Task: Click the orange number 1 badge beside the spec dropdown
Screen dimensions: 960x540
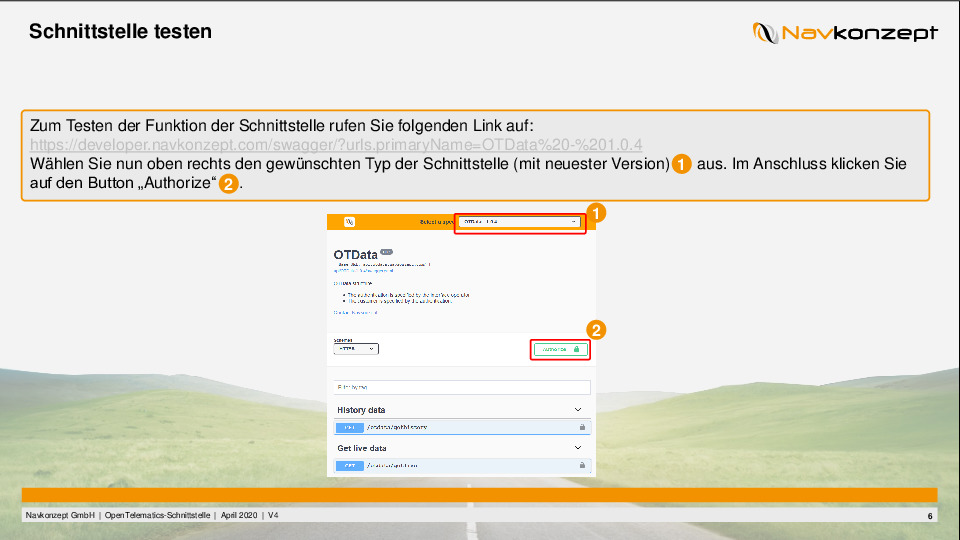Action: pos(597,213)
